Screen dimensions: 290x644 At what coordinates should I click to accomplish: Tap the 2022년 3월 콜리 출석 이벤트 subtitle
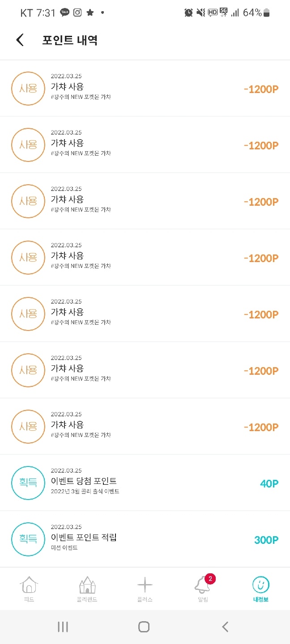coord(85,491)
